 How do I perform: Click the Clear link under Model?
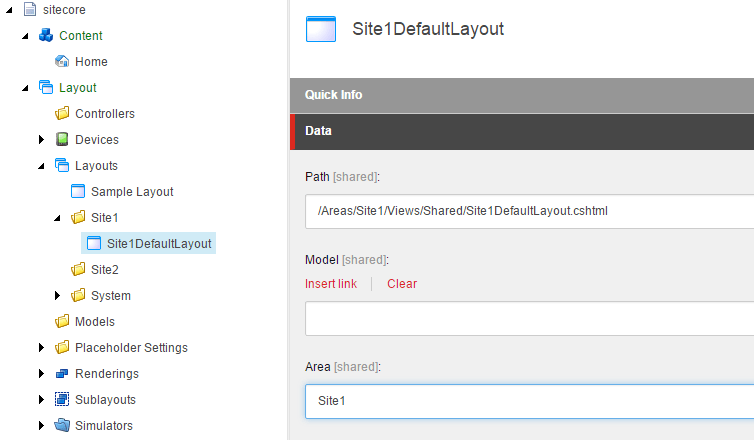pyautogui.click(x=402, y=284)
